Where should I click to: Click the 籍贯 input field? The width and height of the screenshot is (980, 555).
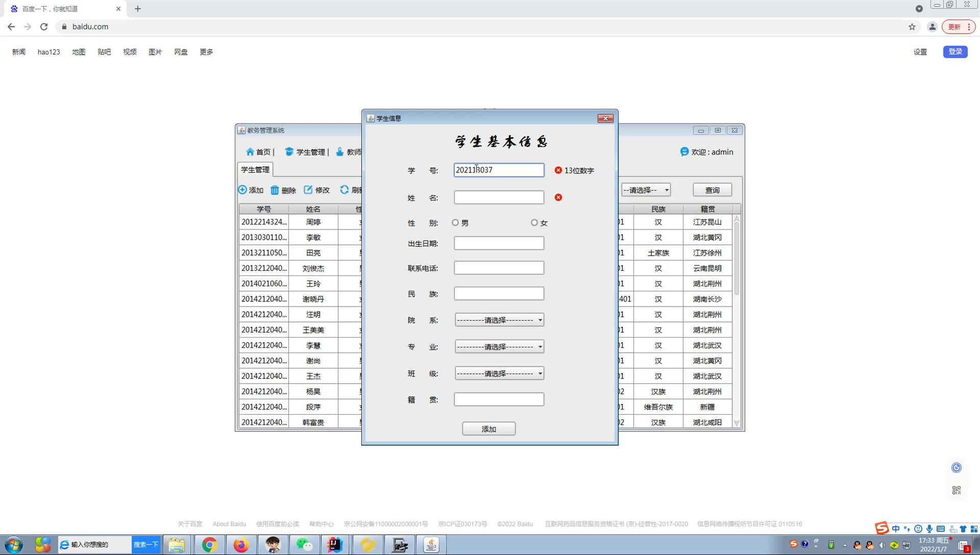pos(499,399)
